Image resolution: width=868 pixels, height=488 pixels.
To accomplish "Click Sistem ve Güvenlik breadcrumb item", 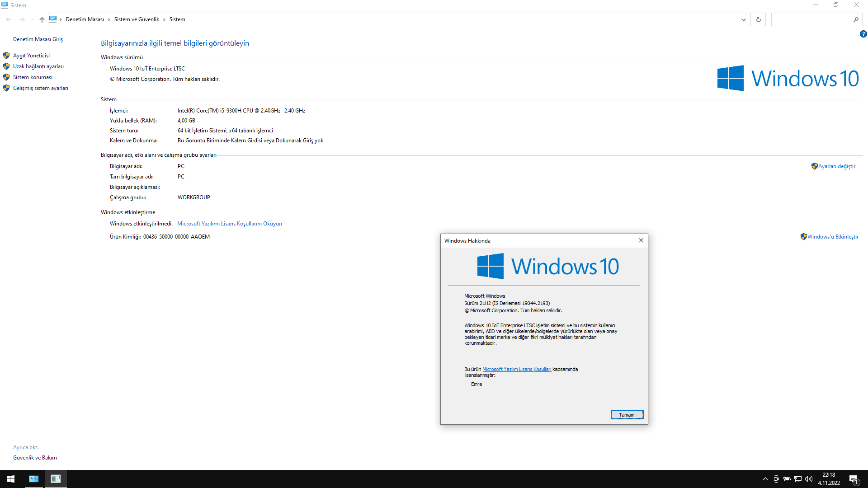I will point(137,19).
